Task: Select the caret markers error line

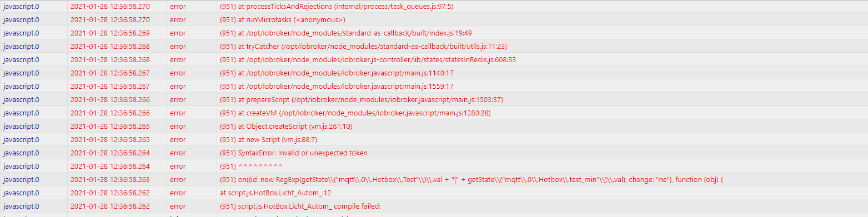Action: 252,166
